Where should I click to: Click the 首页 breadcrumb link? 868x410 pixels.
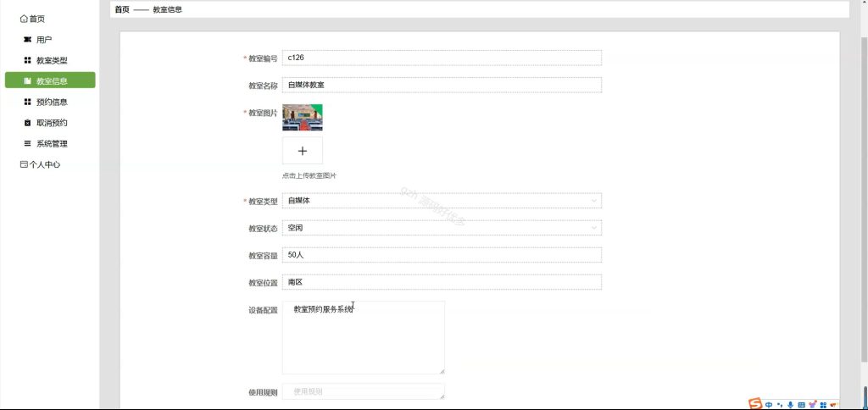coord(122,9)
